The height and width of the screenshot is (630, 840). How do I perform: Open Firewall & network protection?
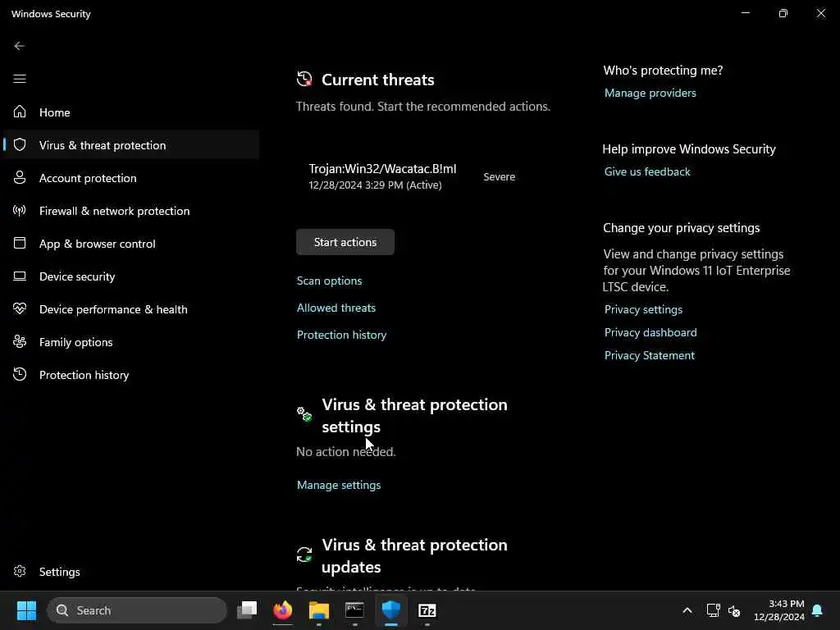(x=130, y=211)
